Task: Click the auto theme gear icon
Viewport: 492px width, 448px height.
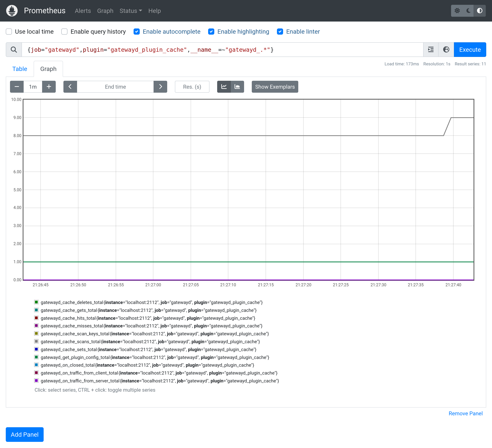Action: pos(457,11)
